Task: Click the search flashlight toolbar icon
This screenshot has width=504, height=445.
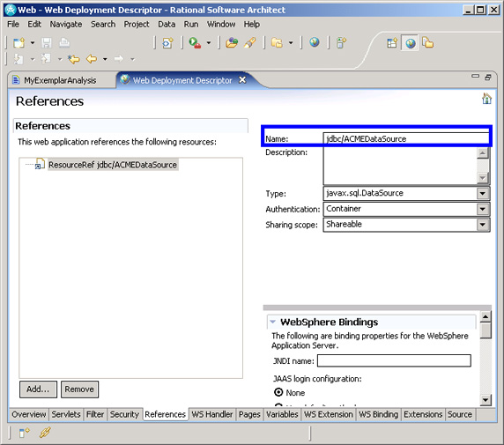Action: pyautogui.click(x=249, y=43)
